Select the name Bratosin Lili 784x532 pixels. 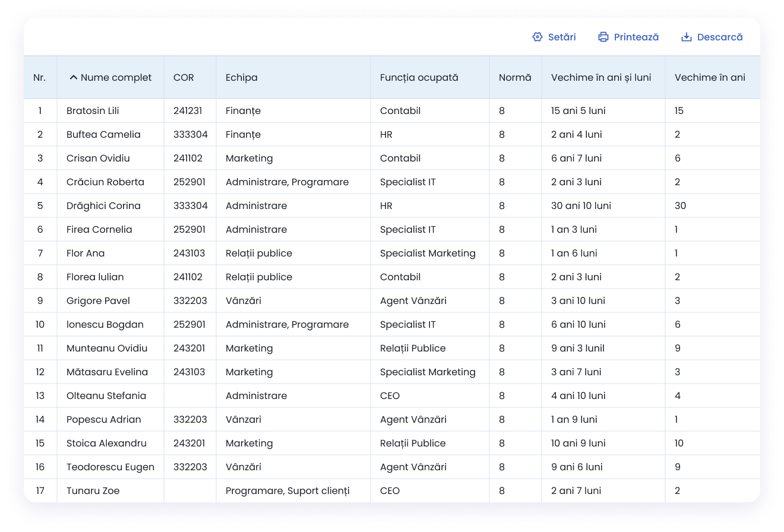(93, 110)
